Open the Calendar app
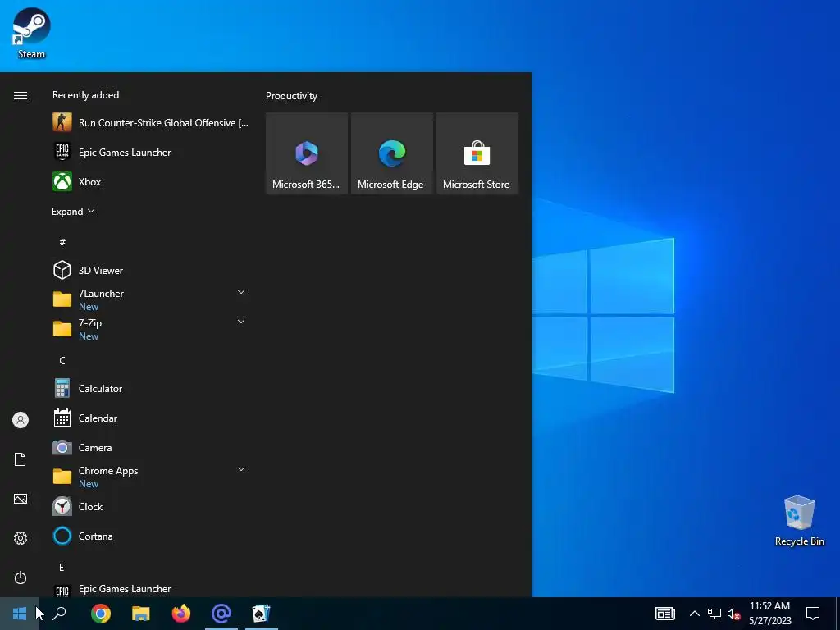Viewport: 840px width, 630px height. [151, 418]
